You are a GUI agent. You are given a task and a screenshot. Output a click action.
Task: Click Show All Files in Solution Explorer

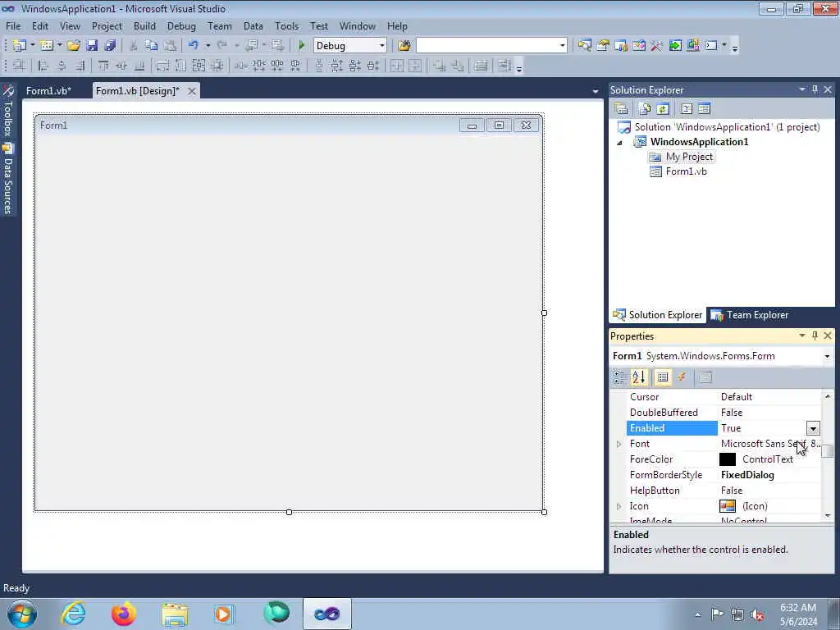(x=645, y=109)
